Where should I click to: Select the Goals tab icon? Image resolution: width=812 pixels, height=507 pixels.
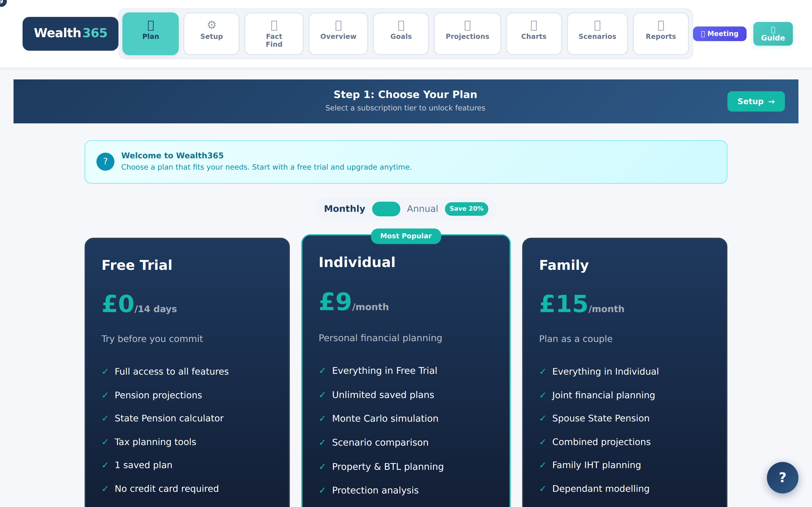pos(401,25)
